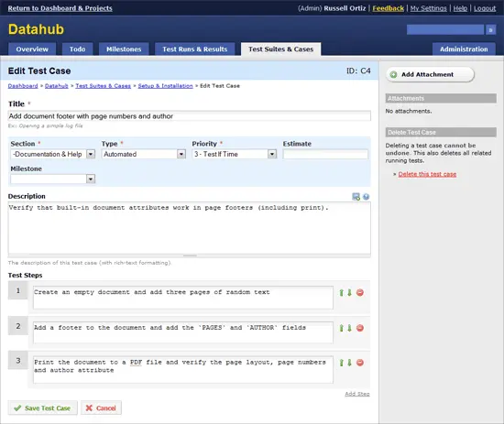The width and height of the screenshot is (504, 424).
Task: Click the Logout link
Action: (485, 8)
